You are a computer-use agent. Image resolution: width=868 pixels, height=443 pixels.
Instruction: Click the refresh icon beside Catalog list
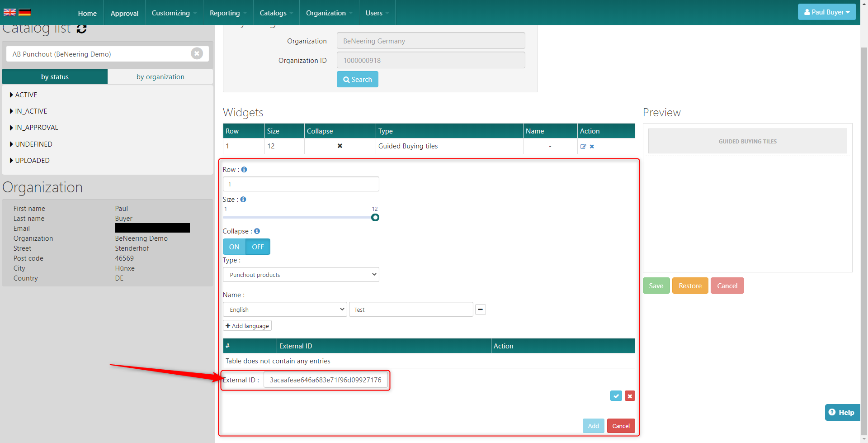(81, 29)
